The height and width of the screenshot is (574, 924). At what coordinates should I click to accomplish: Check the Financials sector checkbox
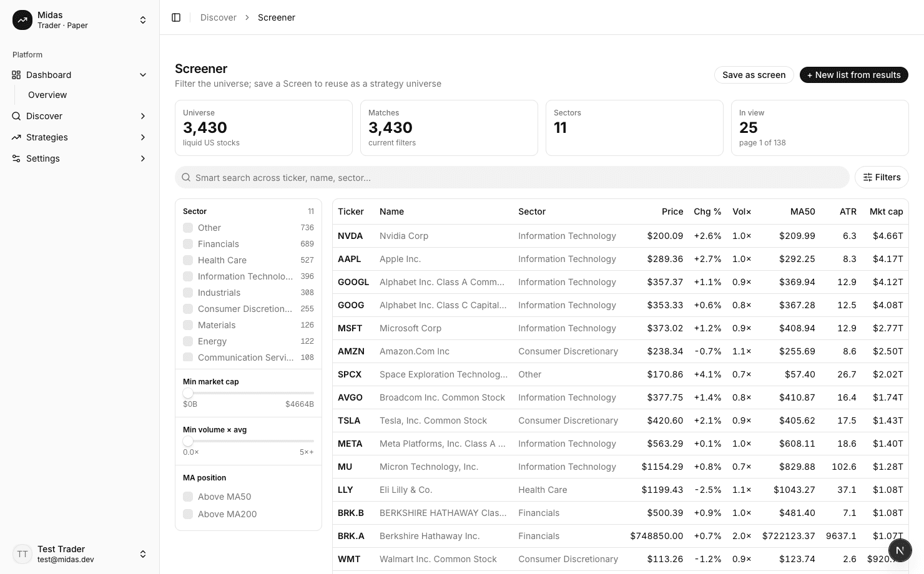[x=188, y=244]
